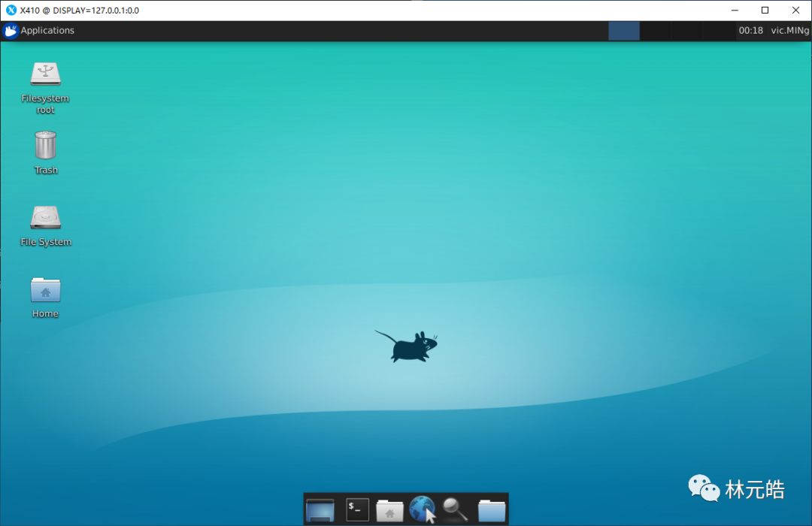The image size is (812, 526).
Task: Select the File System drive icon
Action: pyautogui.click(x=46, y=225)
